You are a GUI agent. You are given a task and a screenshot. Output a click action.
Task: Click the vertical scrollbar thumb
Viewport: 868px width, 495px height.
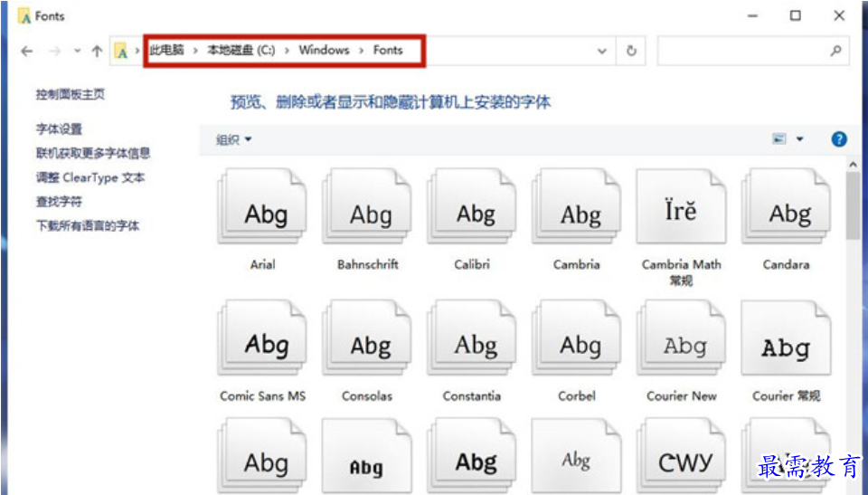[853, 205]
